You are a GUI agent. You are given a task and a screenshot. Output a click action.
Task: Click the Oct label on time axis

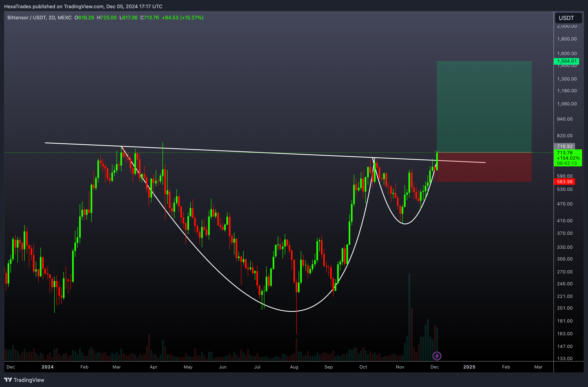point(363,367)
